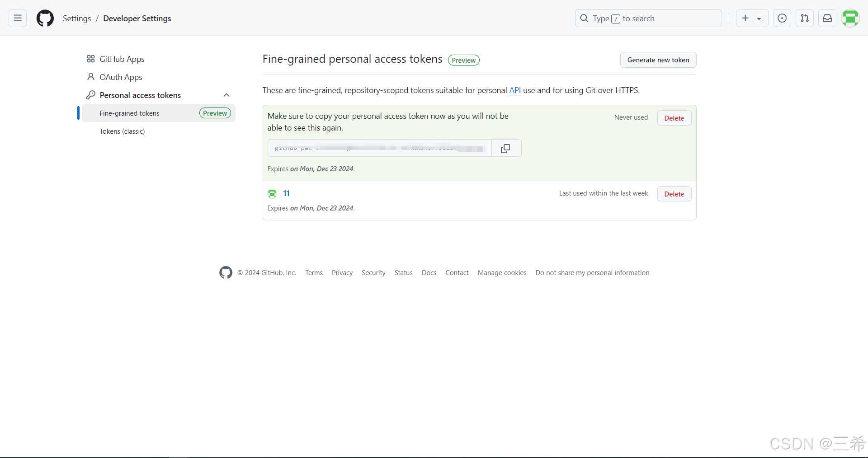Select Fine-grained tokens sidebar item
Screen dimensions: 868x458
(159, 113)
